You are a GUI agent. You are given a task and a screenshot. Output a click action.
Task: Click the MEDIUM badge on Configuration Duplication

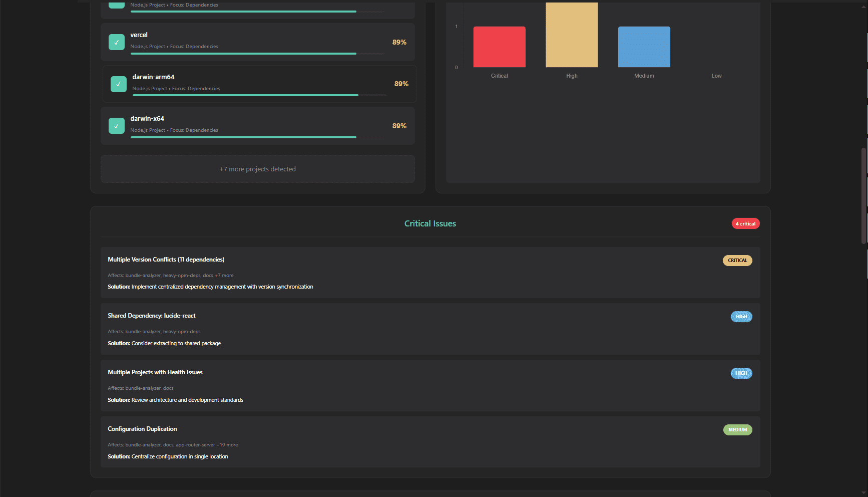737,430
